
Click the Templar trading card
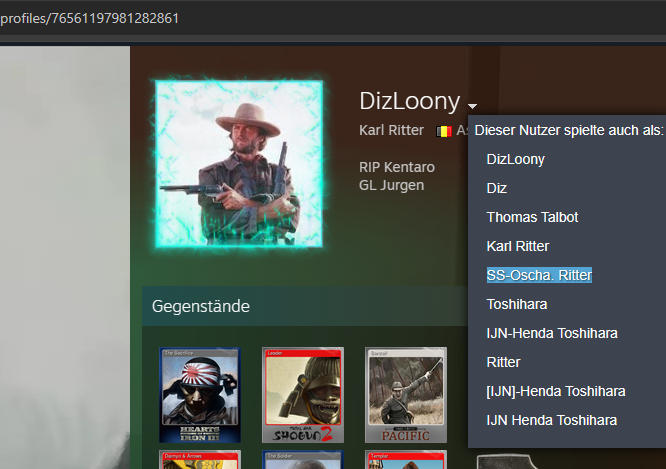(405, 459)
